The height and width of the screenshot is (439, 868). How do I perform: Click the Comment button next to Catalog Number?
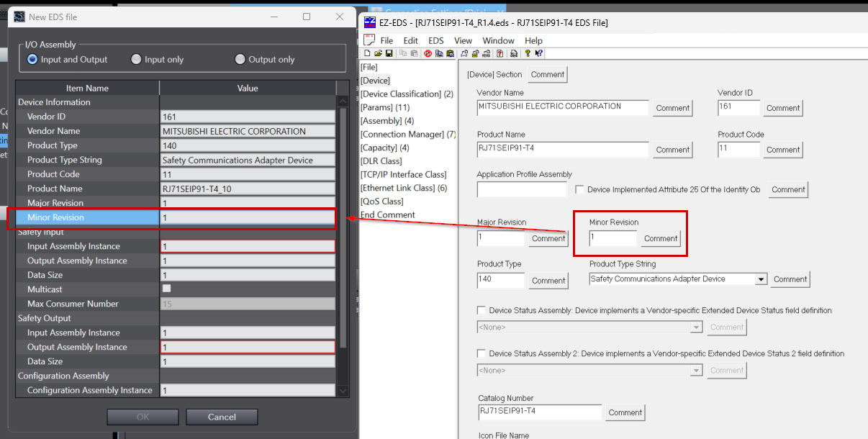pyautogui.click(x=625, y=412)
